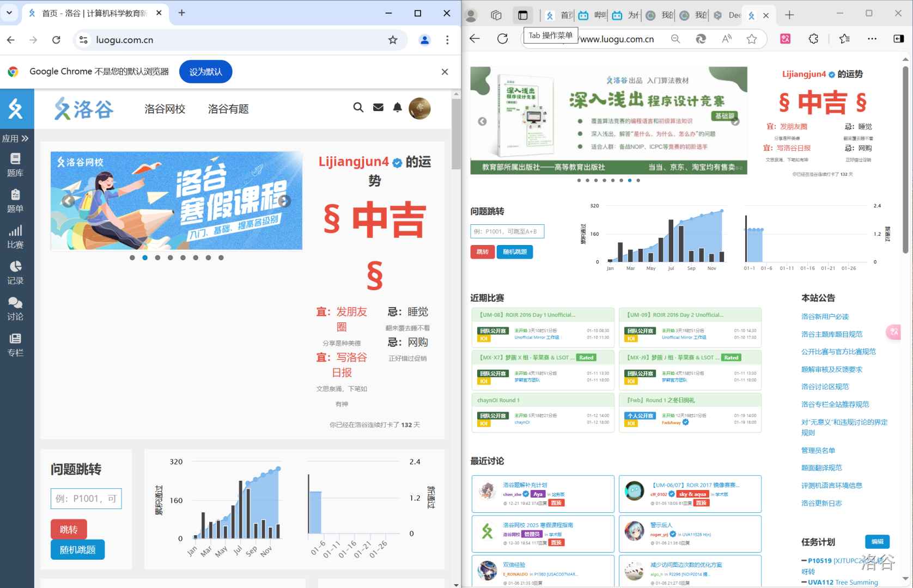Viewport: 913px width, 588px height.
Task: Open 洛谷网校 navigation item
Action: pyautogui.click(x=165, y=109)
